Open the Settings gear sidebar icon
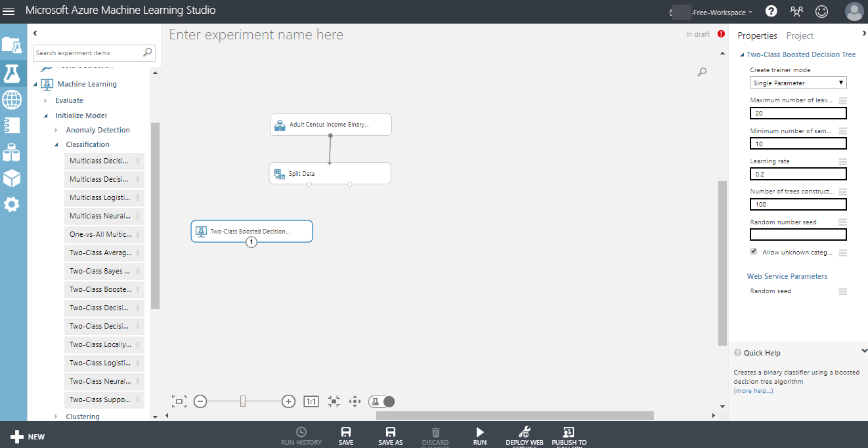Screen dimensions: 868x448 pyautogui.click(x=12, y=205)
